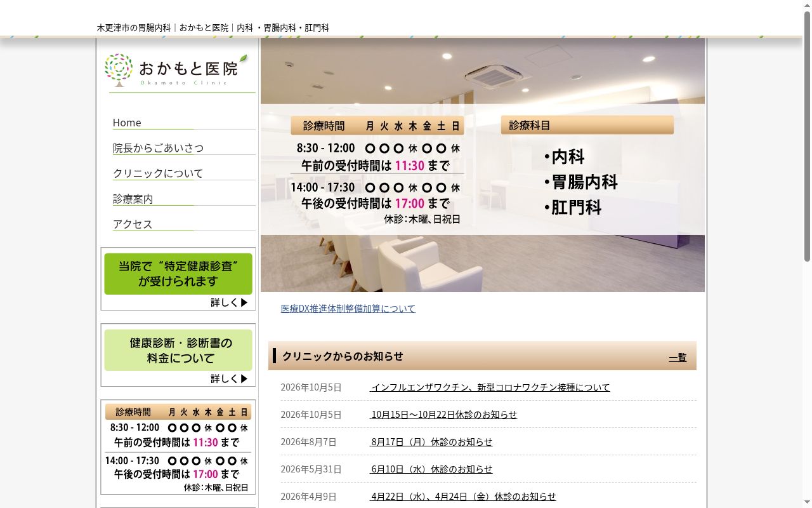Click 肛門科 in the 診療科目 list
Viewport: 812px width, 508px height.
(573, 208)
